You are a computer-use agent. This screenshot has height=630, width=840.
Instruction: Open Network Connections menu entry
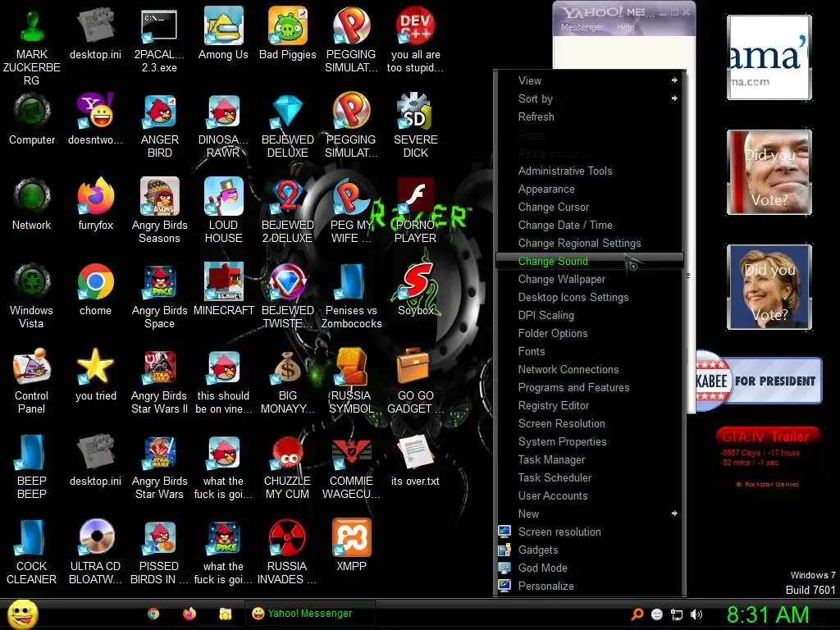point(590,370)
